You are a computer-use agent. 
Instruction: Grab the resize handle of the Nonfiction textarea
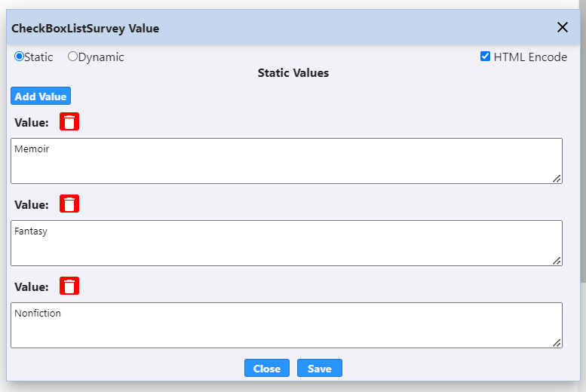[557, 343]
